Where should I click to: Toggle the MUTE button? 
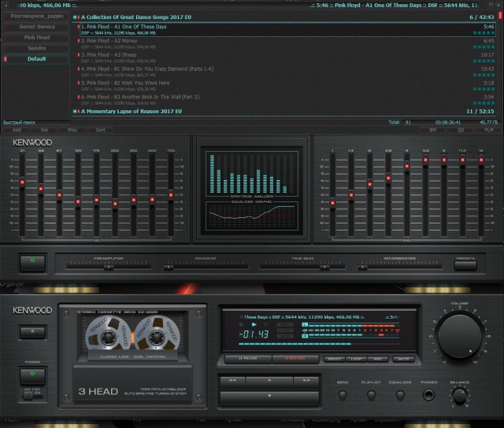coord(403,359)
